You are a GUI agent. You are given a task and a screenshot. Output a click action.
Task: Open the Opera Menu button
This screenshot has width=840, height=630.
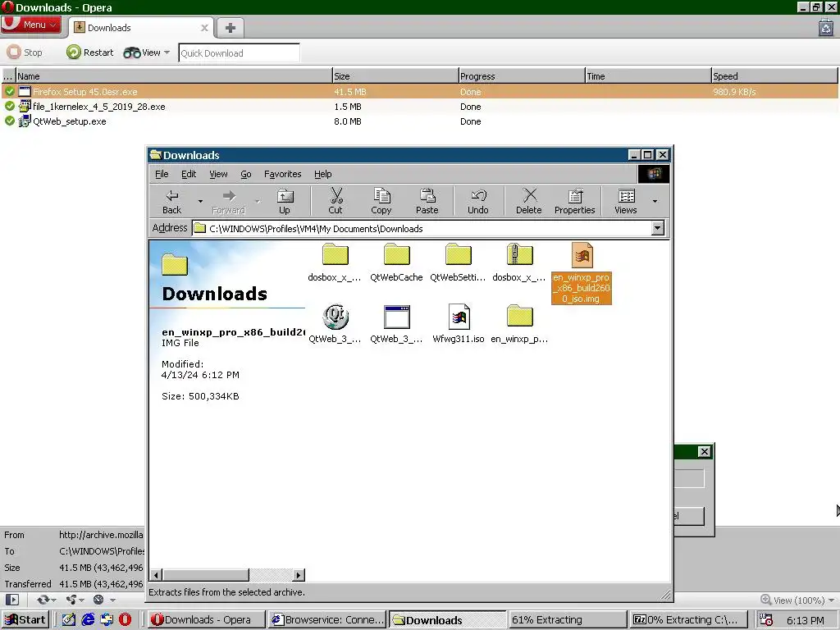coord(31,25)
